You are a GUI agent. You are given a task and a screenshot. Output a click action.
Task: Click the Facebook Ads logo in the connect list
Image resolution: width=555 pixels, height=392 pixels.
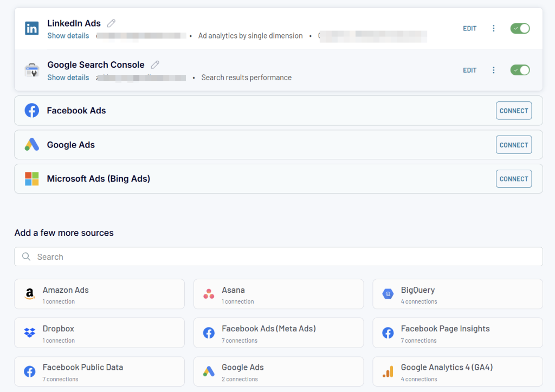(x=31, y=111)
